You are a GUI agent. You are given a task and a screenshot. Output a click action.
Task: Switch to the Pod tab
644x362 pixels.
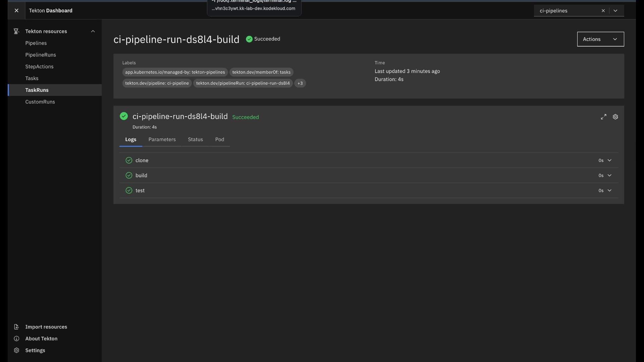[220, 139]
